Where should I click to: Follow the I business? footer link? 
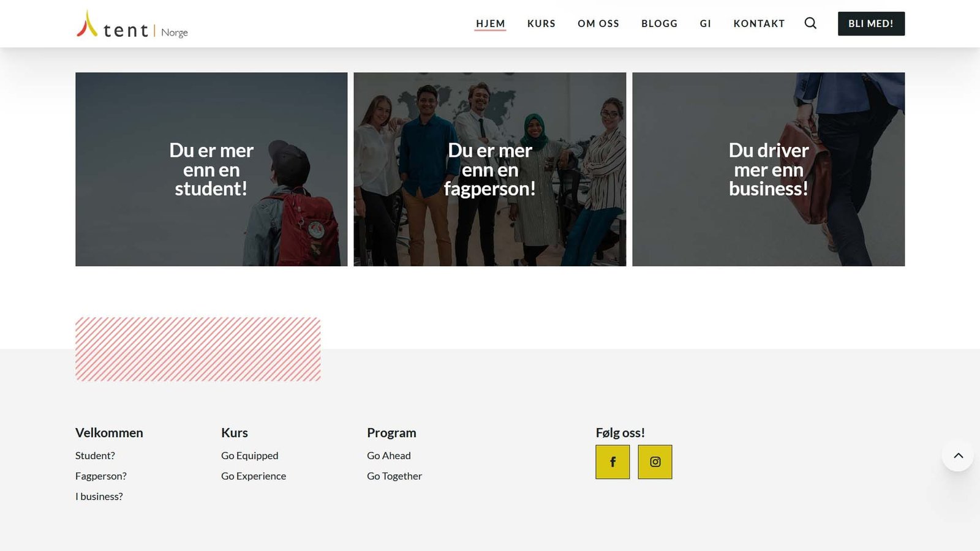point(99,497)
